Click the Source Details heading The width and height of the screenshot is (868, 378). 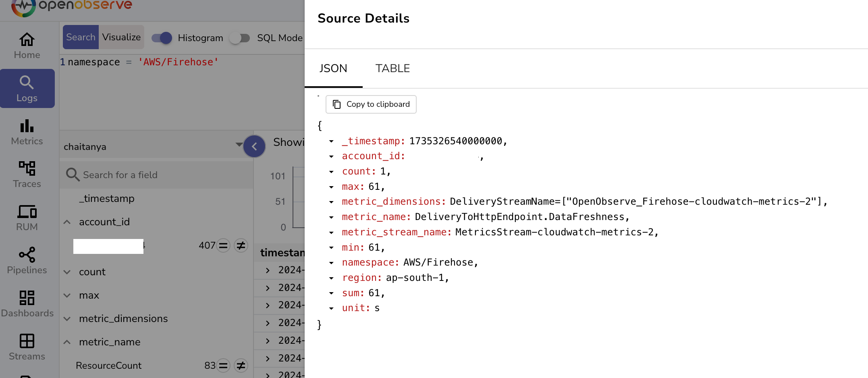(x=363, y=19)
